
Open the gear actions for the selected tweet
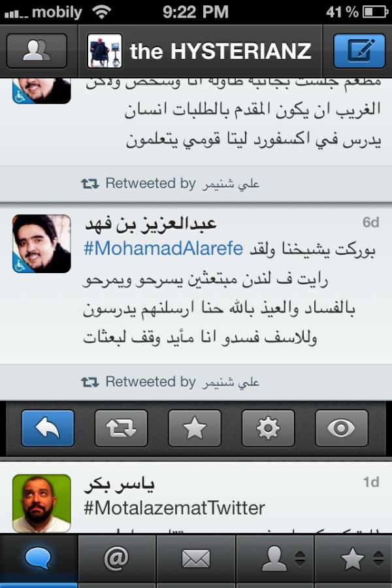(x=269, y=428)
